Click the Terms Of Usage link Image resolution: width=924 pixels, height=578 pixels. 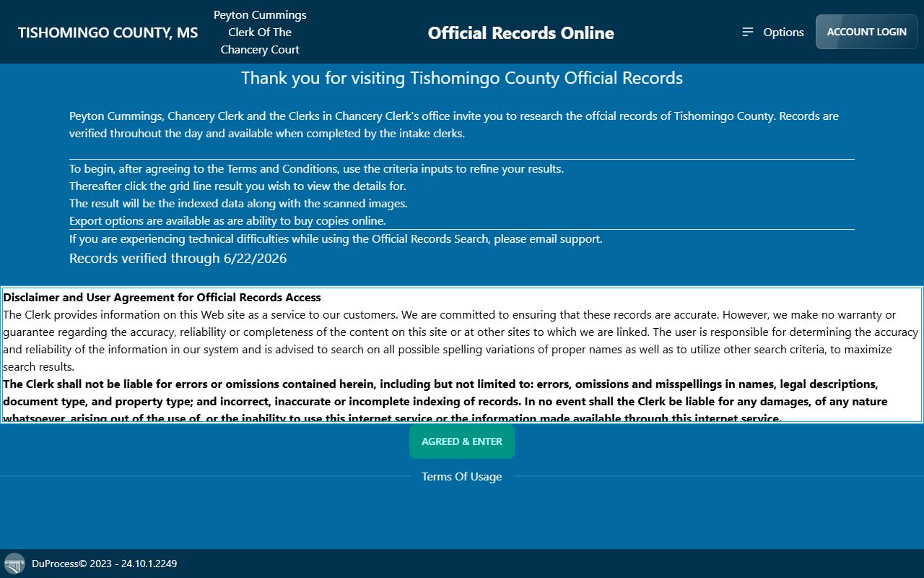(462, 477)
